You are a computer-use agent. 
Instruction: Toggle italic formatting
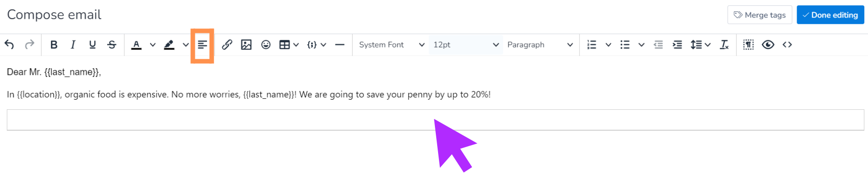click(x=73, y=45)
